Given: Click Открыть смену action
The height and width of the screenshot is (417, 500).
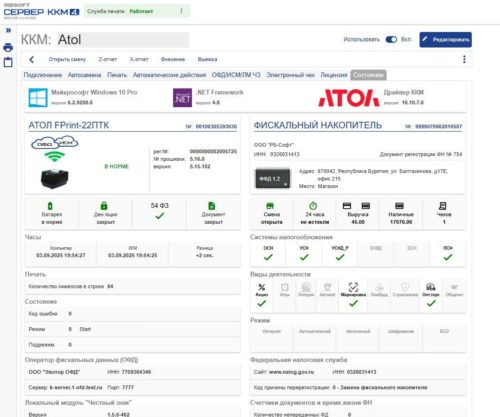Looking at the screenshot, I should pyautogui.click(x=67, y=59).
